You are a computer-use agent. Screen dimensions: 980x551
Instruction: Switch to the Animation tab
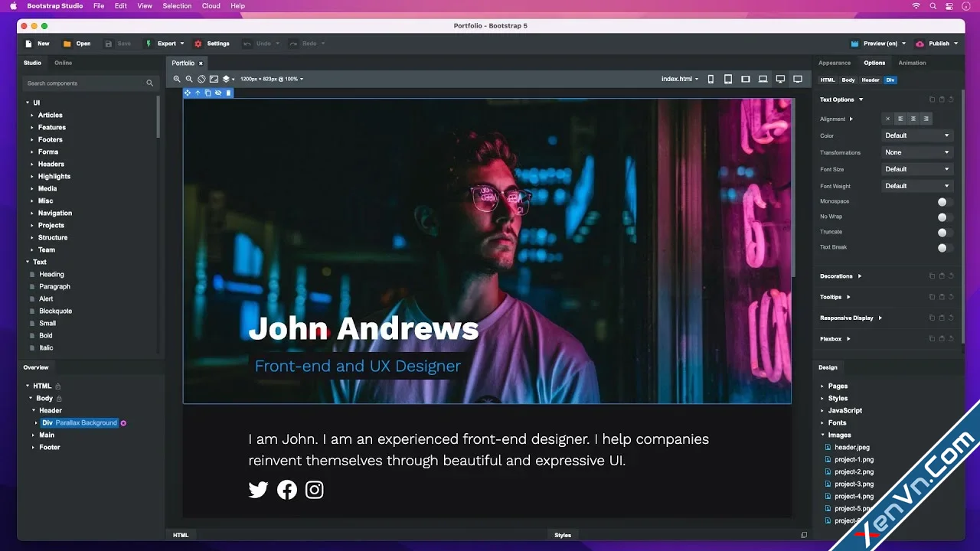pos(912,63)
